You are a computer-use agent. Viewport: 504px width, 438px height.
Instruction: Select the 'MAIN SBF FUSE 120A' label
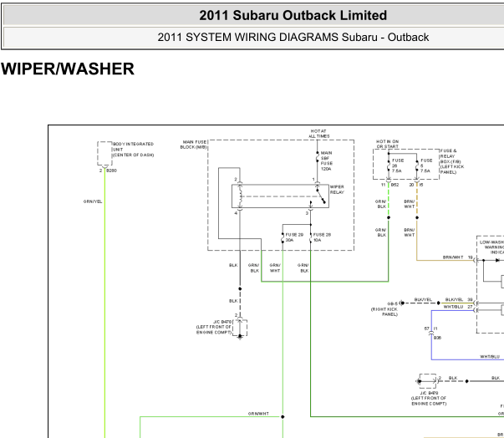pos(326,160)
